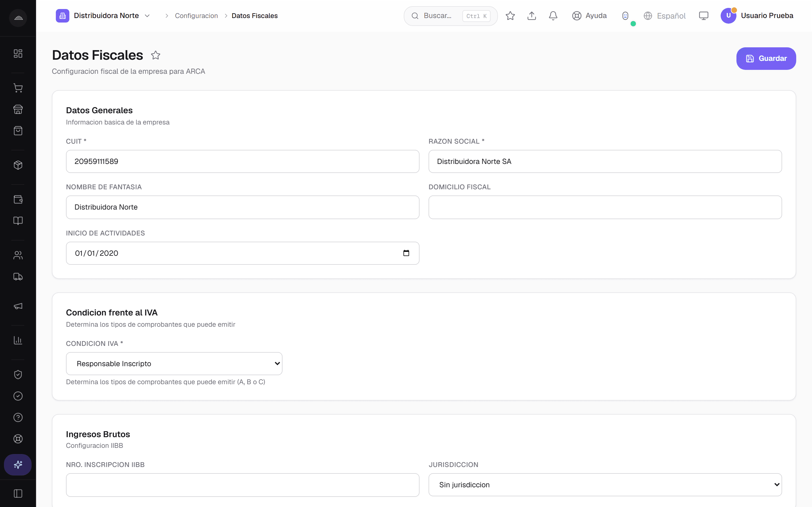Screen dimensions: 812x507
Task: Open the wallet icon in sidebar
Action: pos(18,199)
